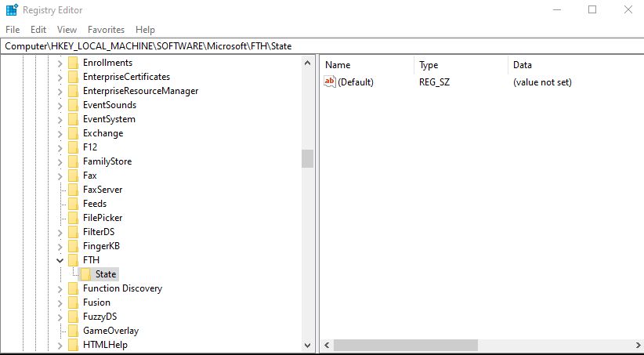Select the GameOverlay folder icon

click(73, 331)
